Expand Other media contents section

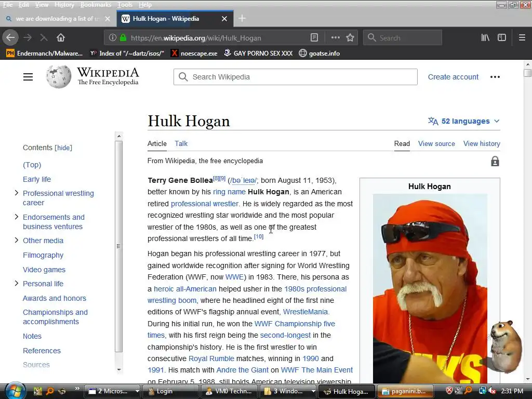tap(16, 240)
